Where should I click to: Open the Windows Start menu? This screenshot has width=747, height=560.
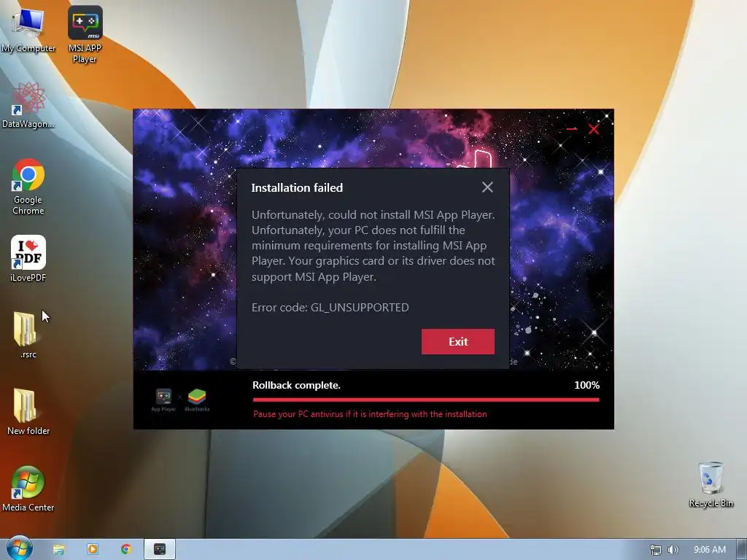[20, 548]
